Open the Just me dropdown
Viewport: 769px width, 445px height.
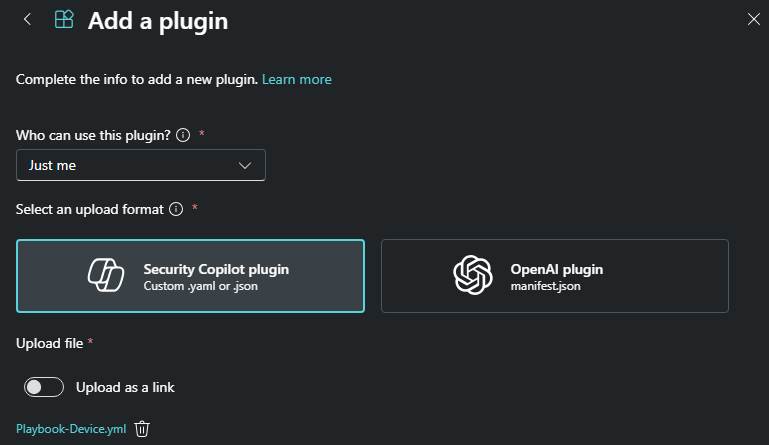click(x=141, y=165)
